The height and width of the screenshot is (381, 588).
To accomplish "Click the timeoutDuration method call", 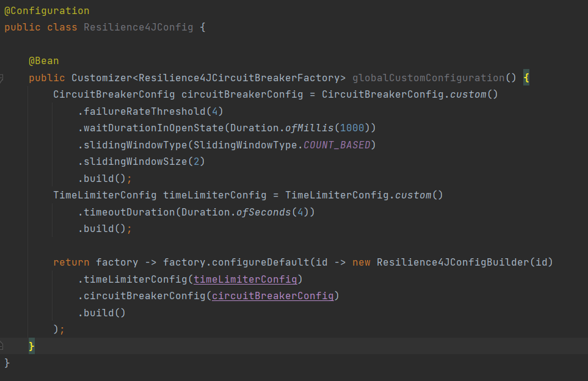I will (129, 212).
